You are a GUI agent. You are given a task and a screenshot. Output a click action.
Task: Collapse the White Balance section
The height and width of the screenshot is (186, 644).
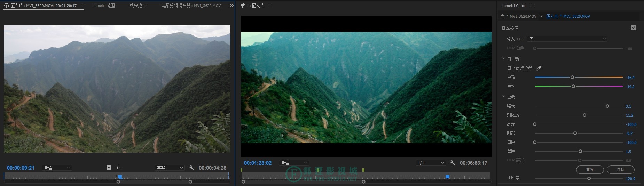[x=503, y=58]
